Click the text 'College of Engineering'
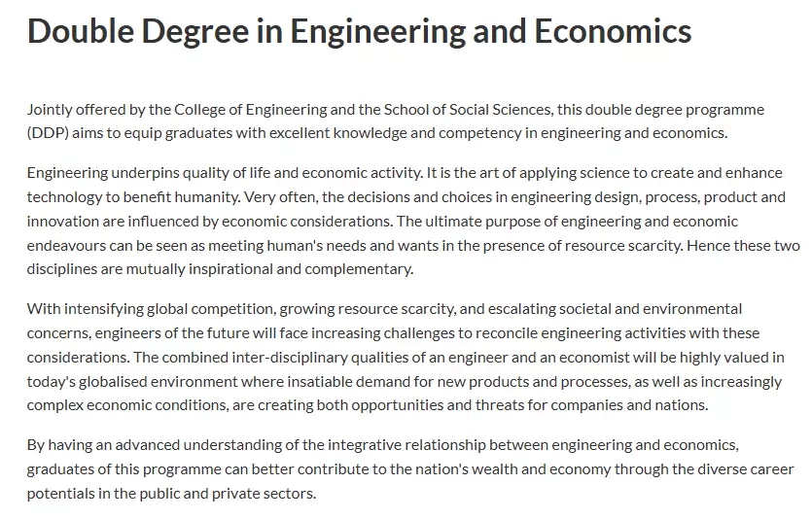Viewport: 812px width, 519px height. [x=250, y=110]
